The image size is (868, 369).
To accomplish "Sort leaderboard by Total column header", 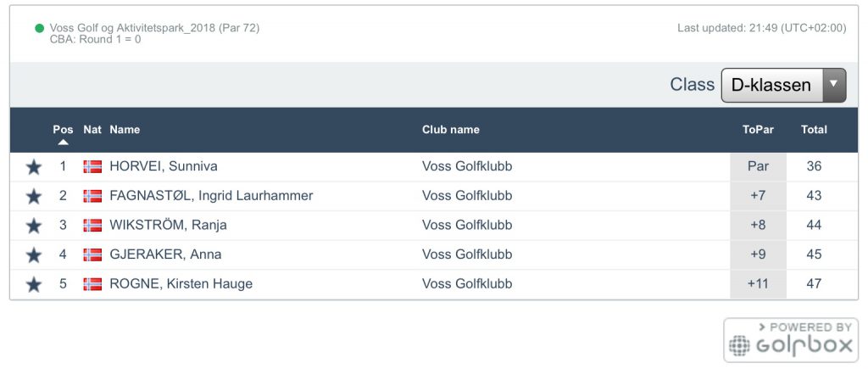I will [x=814, y=130].
